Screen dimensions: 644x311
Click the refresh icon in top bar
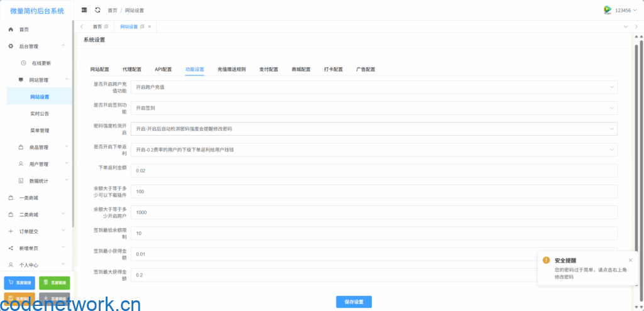[x=97, y=10]
